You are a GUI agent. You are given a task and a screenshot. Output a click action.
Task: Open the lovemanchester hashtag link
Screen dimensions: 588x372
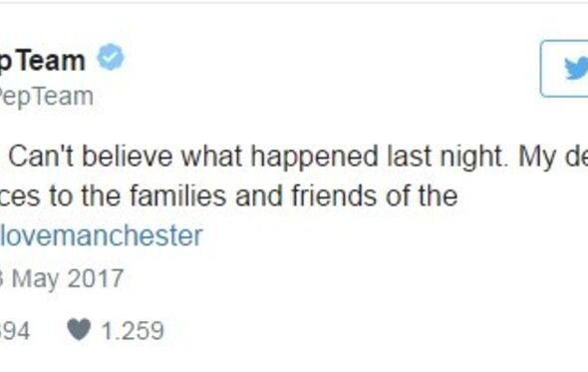[x=102, y=235]
